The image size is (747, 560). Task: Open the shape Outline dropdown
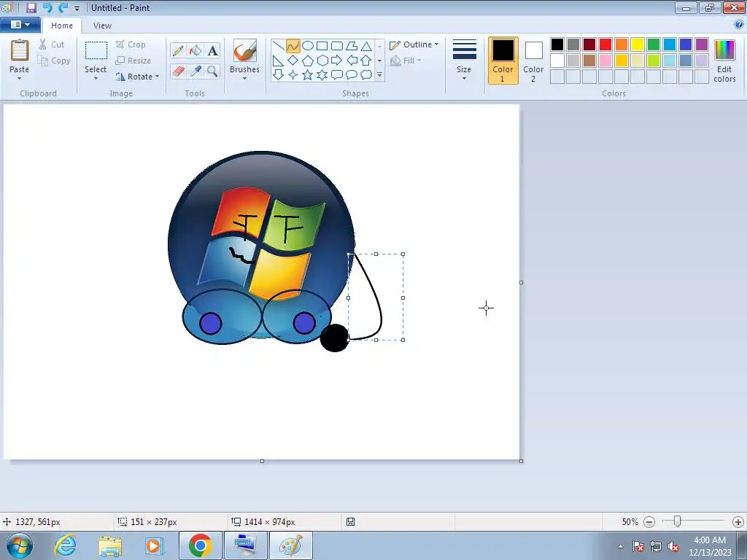tap(414, 44)
